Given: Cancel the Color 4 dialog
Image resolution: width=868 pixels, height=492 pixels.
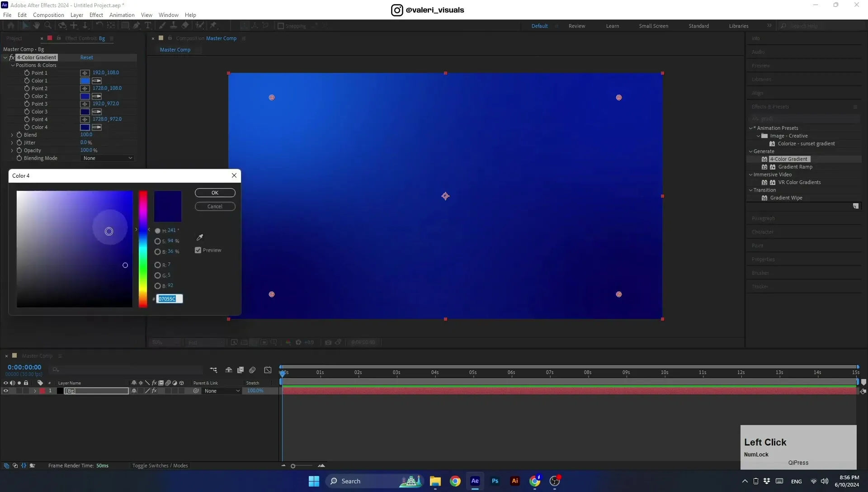Looking at the screenshot, I should pyautogui.click(x=215, y=207).
